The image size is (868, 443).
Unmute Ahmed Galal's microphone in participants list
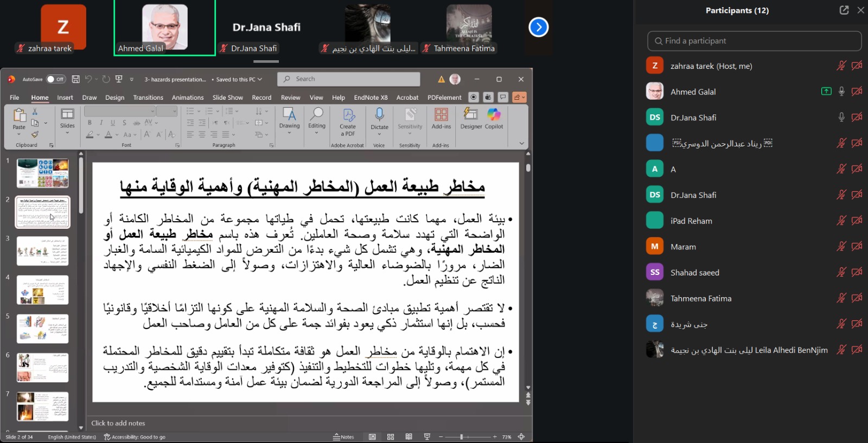[x=841, y=92]
